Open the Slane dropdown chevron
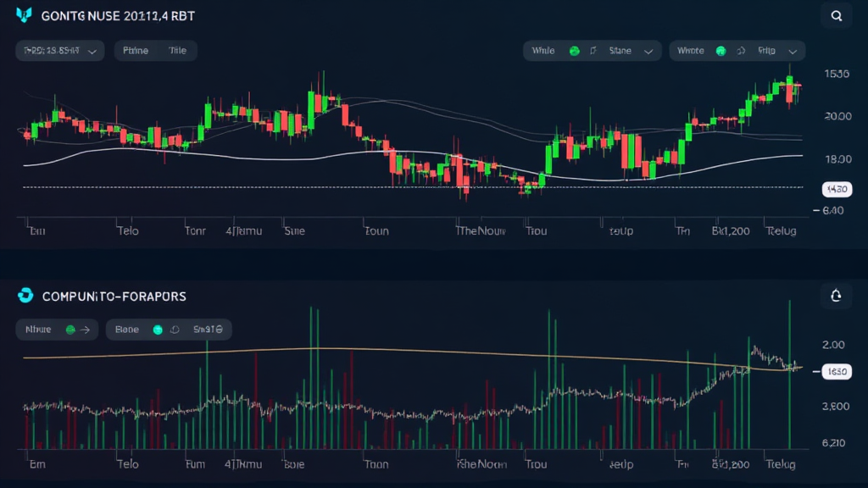Image resolution: width=868 pixels, height=488 pixels. 649,50
